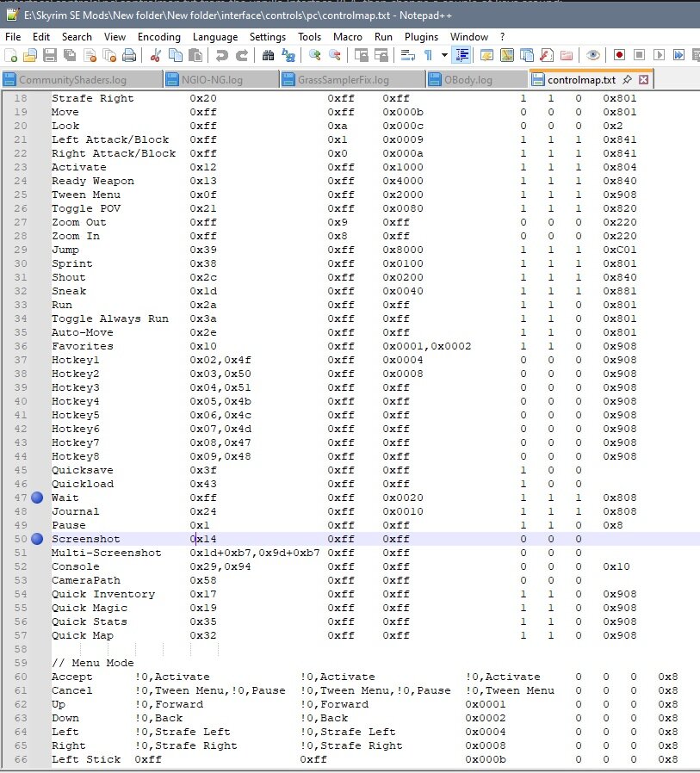
Task: Open the View menu
Action: point(115,37)
